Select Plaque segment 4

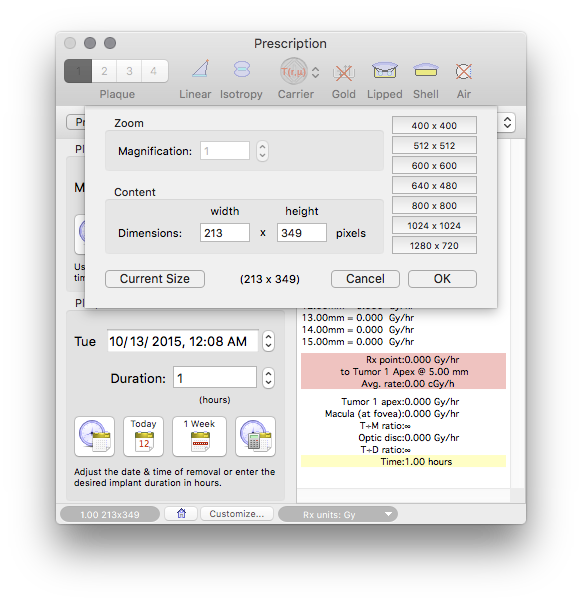154,71
